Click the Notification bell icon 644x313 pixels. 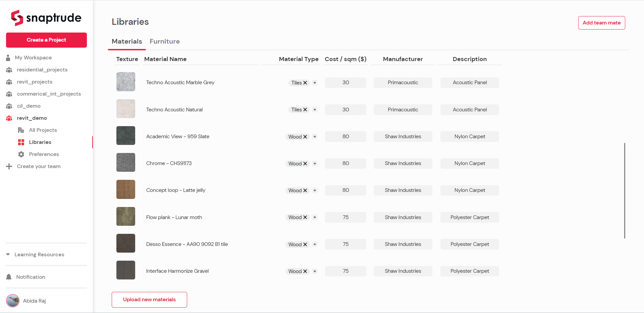pos(9,277)
